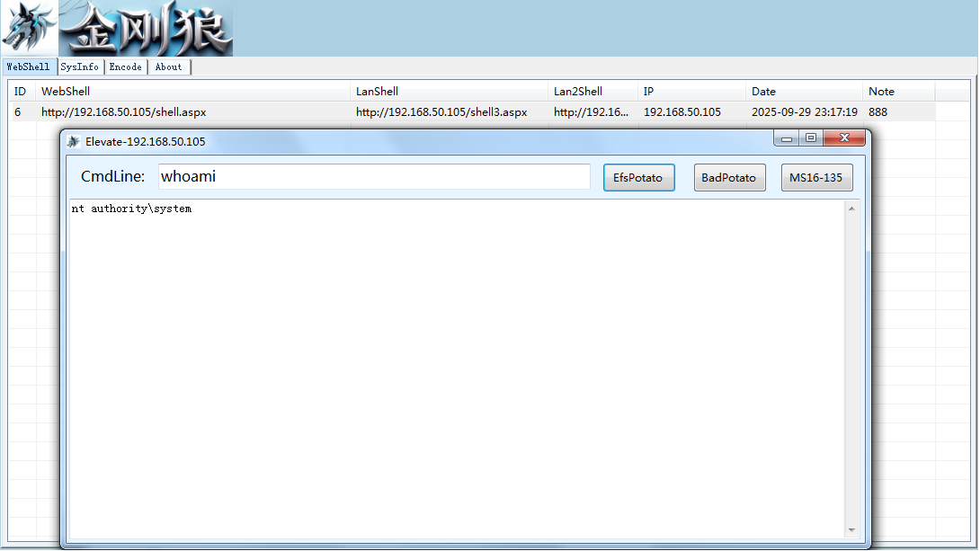The height and width of the screenshot is (551, 980).
Task: Switch to the WebShell tab
Action: 29,67
